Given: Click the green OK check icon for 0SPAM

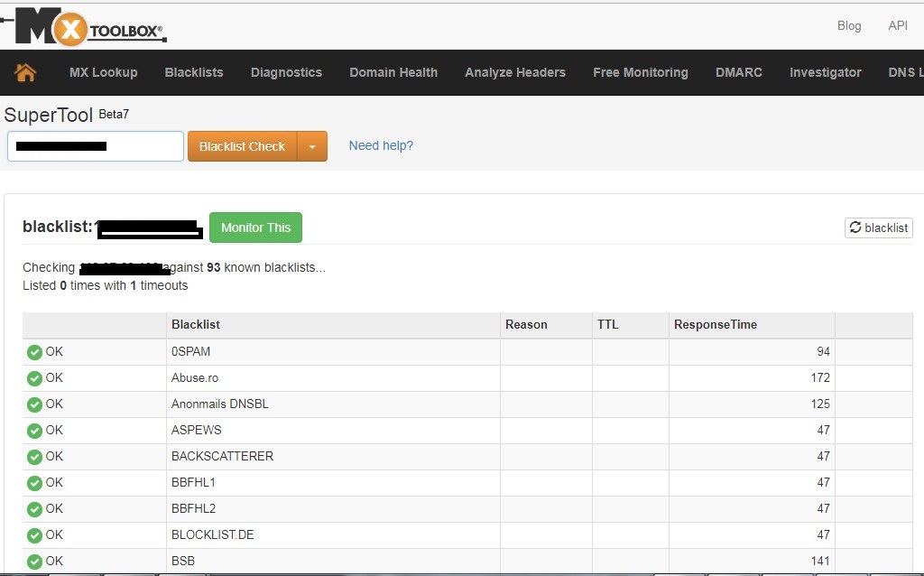Looking at the screenshot, I should [x=35, y=352].
